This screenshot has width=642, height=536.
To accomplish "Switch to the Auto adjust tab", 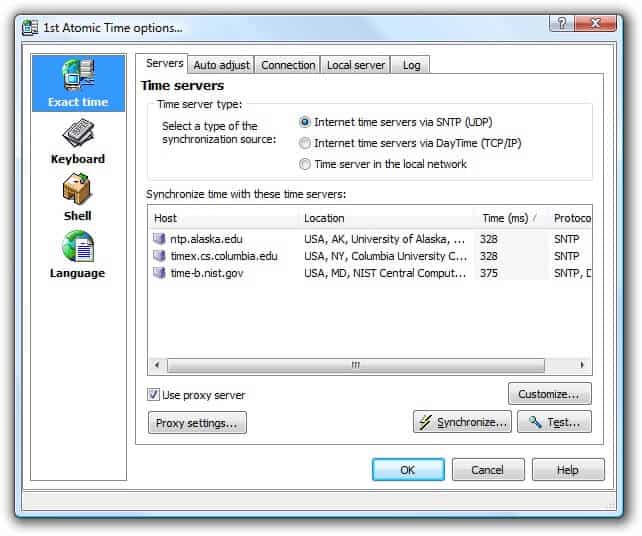I will click(x=222, y=65).
